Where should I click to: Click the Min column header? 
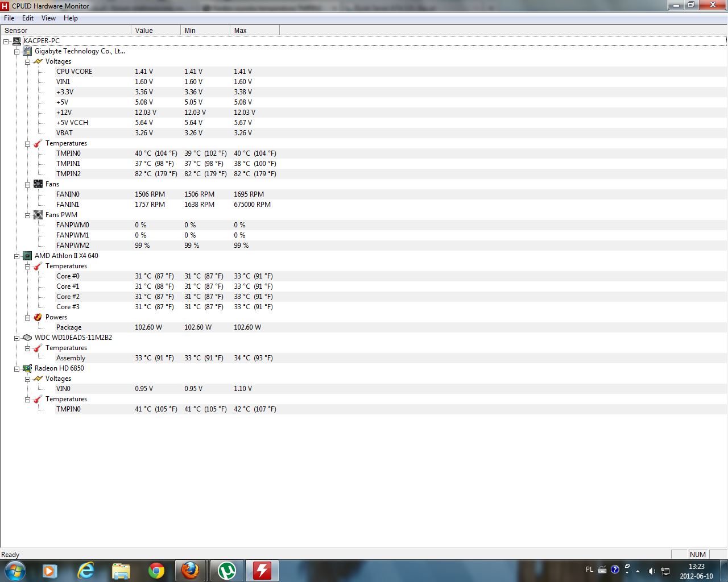(x=205, y=30)
